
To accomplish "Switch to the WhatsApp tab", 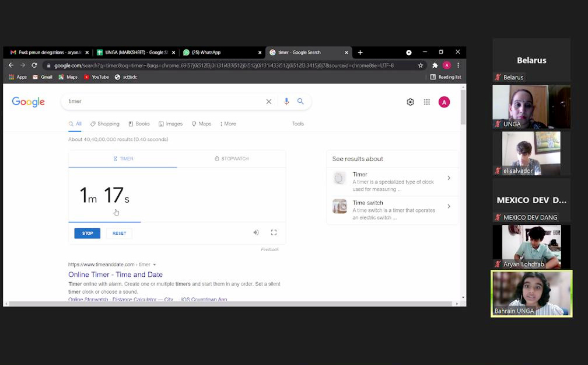I will point(222,53).
